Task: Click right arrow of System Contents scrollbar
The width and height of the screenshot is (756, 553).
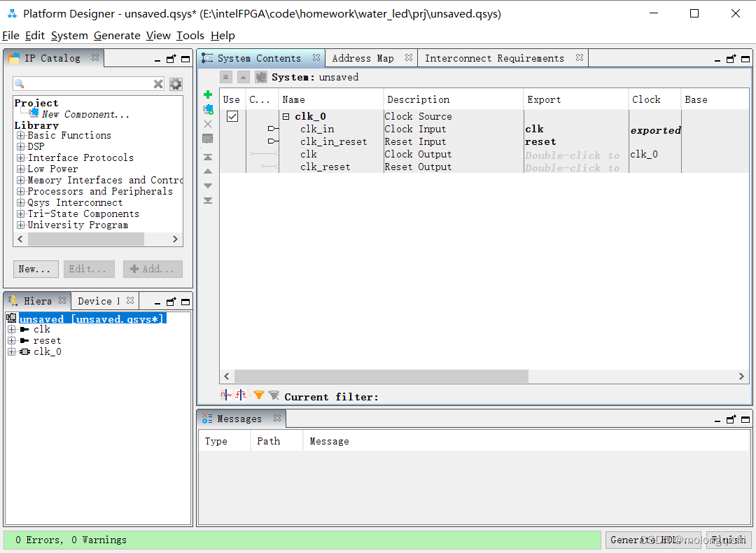Action: (x=741, y=376)
